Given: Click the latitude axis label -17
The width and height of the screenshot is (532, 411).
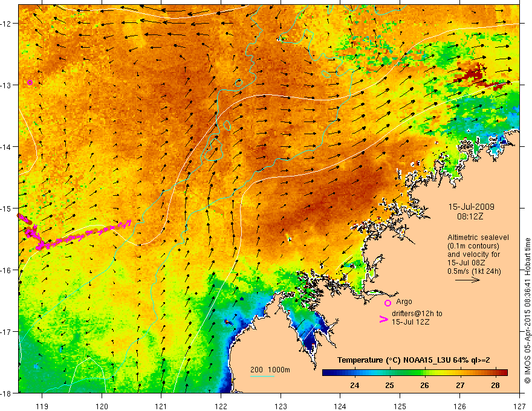Looking at the screenshot, I should 7,331.
